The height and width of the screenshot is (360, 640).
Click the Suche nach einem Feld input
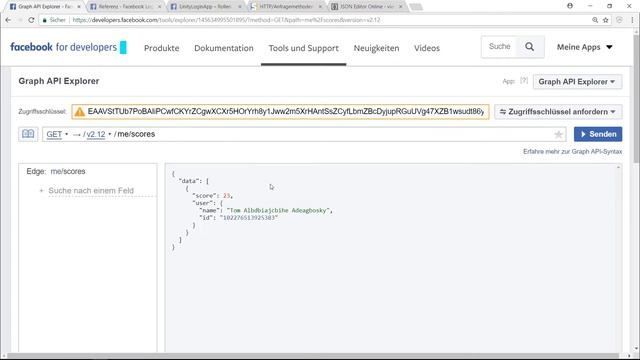(102, 191)
